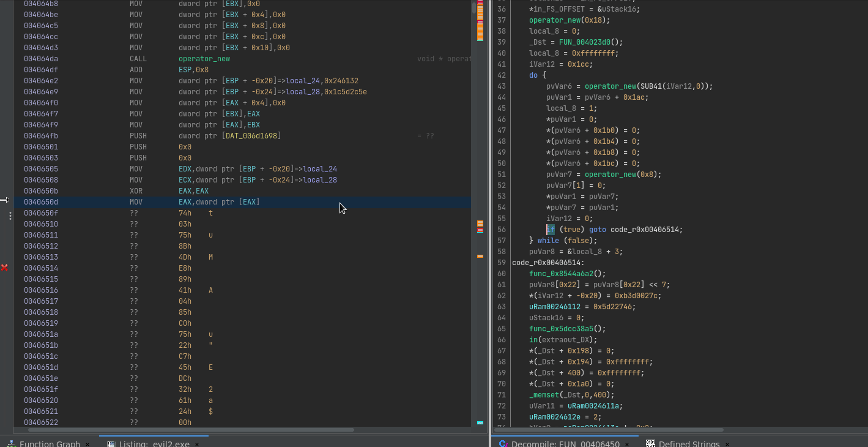Select address 004064da in the listing
868x447 pixels.
tap(41, 59)
